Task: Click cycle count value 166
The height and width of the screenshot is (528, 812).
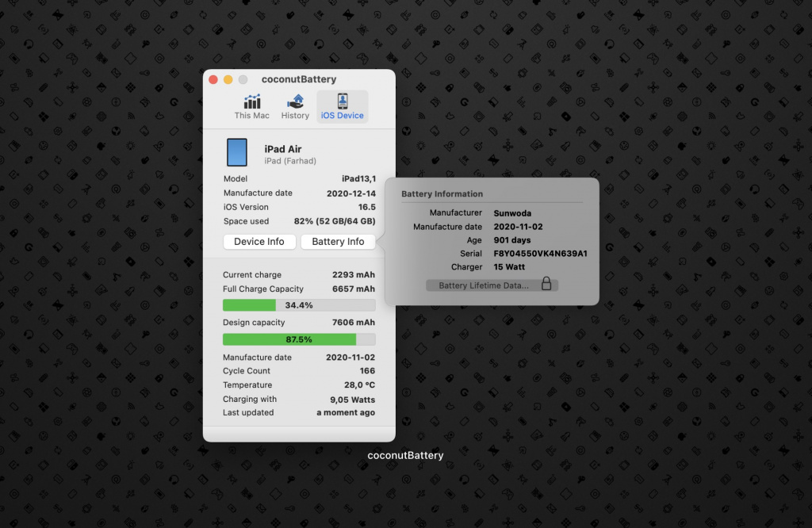Action: tap(367, 371)
